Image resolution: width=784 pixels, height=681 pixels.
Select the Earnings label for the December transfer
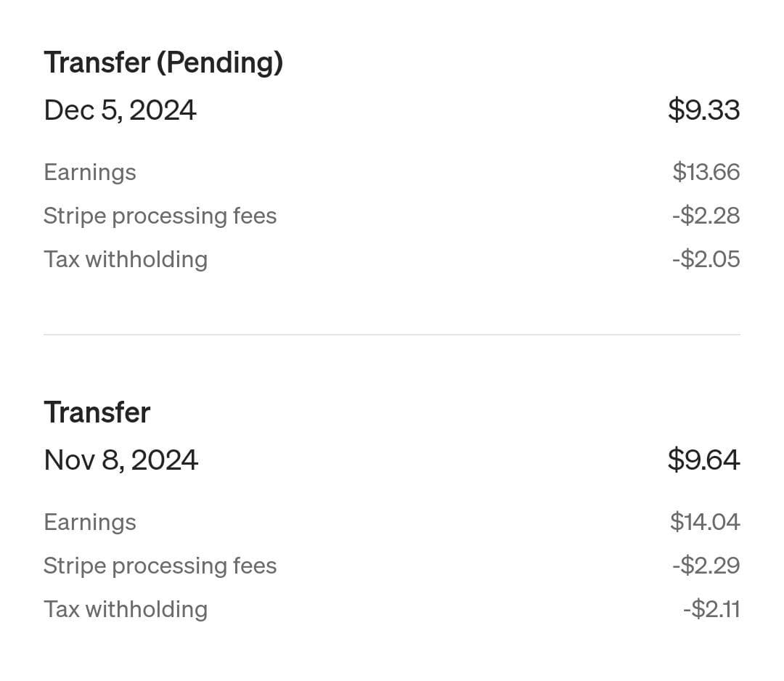[90, 172]
